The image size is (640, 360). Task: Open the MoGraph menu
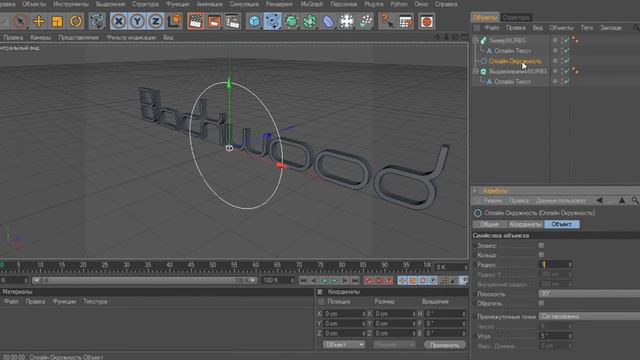pyautogui.click(x=312, y=4)
